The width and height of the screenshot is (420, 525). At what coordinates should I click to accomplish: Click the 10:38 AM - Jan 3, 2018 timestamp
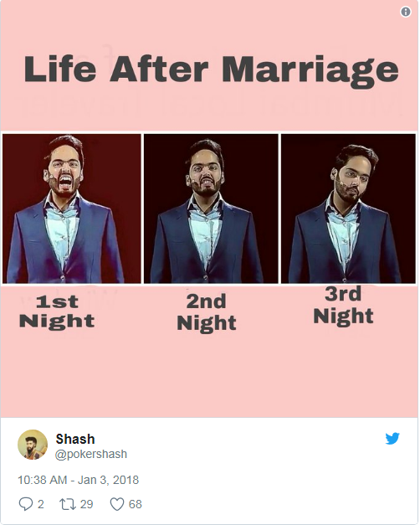(78, 480)
